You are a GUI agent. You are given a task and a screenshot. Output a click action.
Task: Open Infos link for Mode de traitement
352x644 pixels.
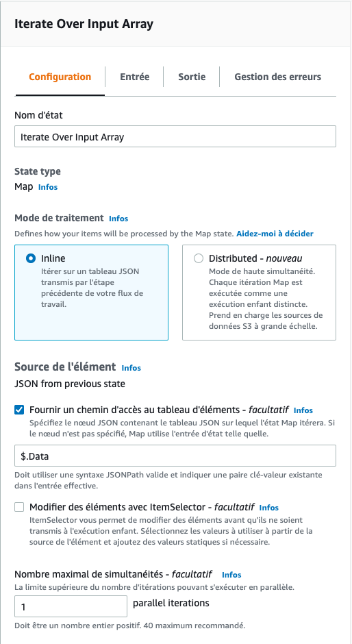click(x=118, y=219)
